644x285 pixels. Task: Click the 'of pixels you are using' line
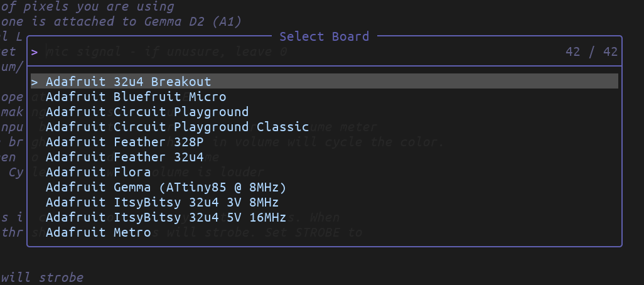87,6
